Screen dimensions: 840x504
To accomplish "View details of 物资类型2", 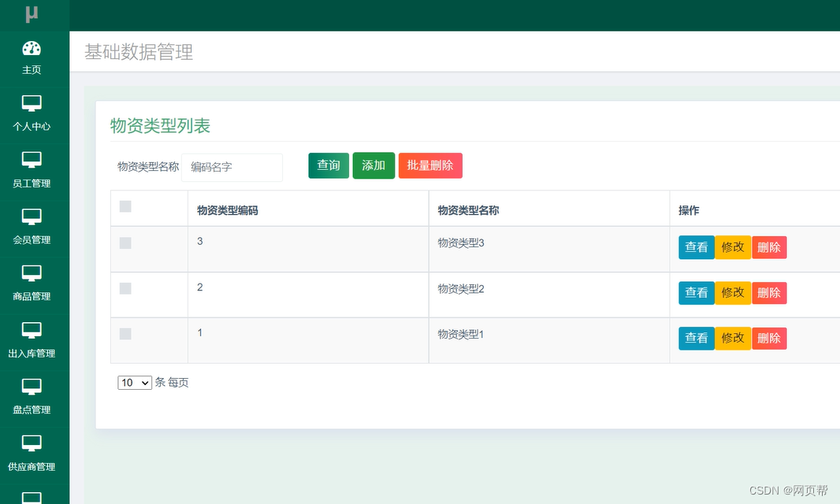I will coord(697,293).
